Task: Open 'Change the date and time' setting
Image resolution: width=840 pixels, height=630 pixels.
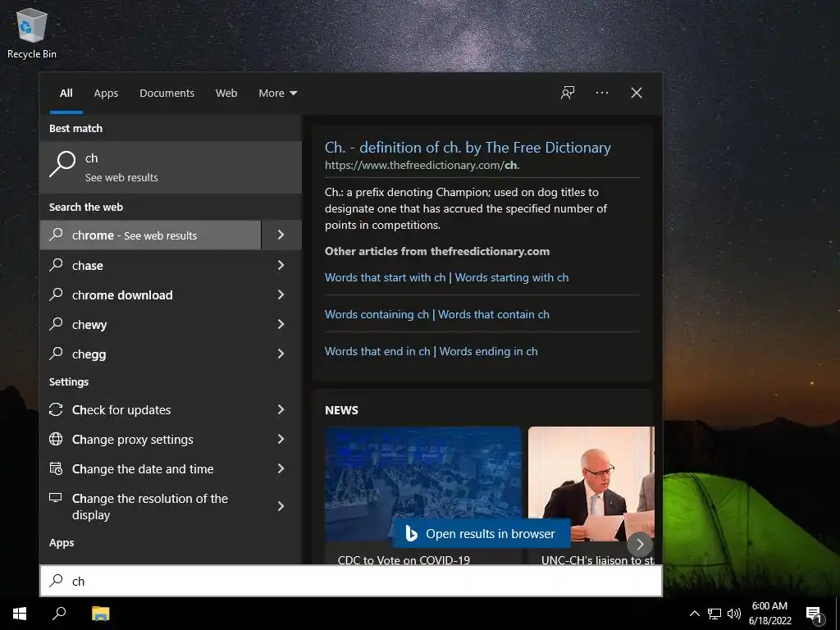Action: [x=151, y=468]
